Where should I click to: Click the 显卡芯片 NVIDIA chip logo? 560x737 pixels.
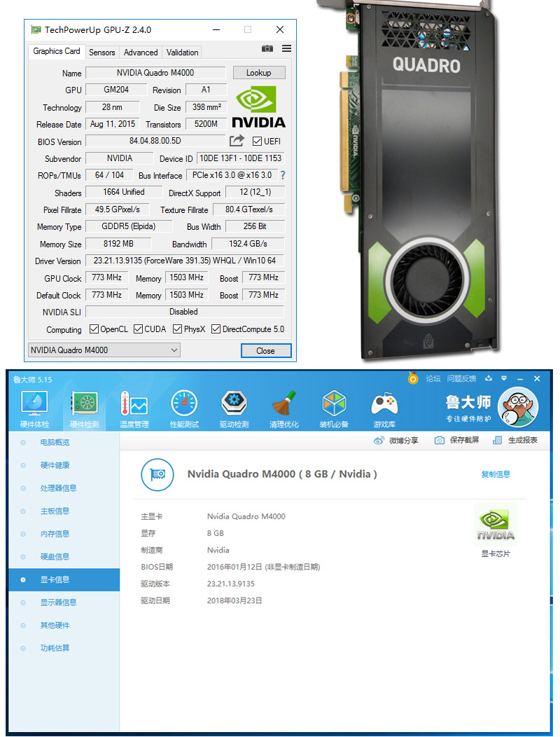[x=496, y=524]
